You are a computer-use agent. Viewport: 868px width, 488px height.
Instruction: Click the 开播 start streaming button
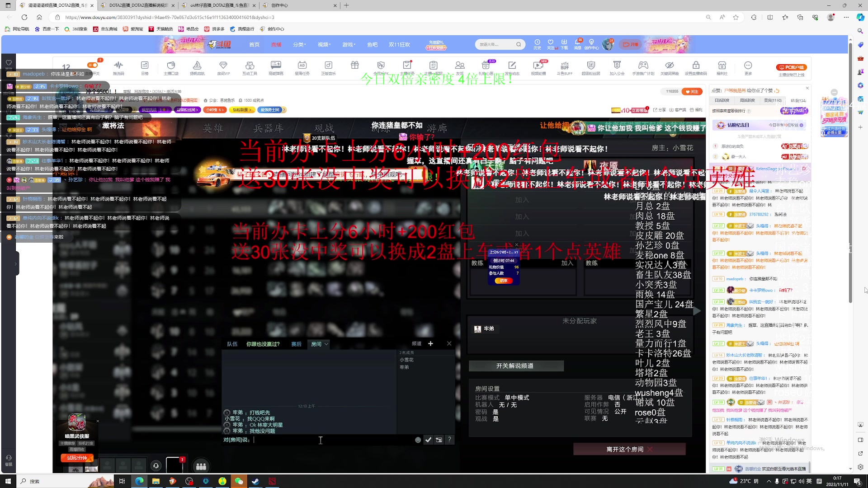point(630,44)
